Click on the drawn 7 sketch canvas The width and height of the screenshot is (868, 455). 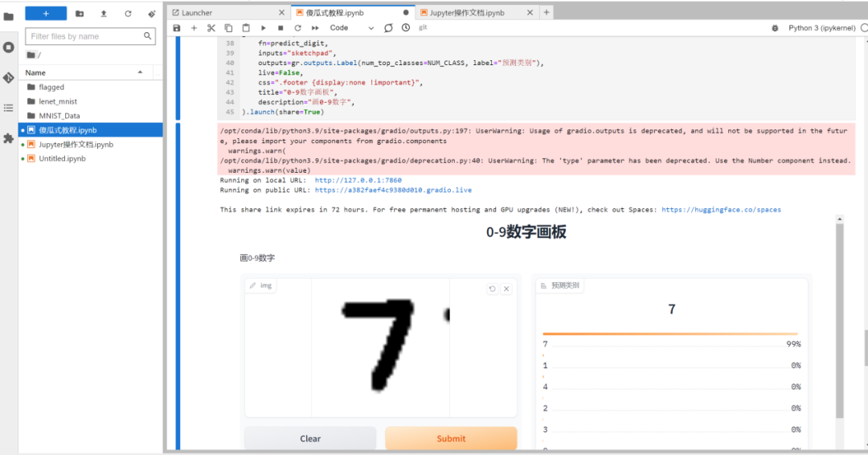(x=380, y=347)
